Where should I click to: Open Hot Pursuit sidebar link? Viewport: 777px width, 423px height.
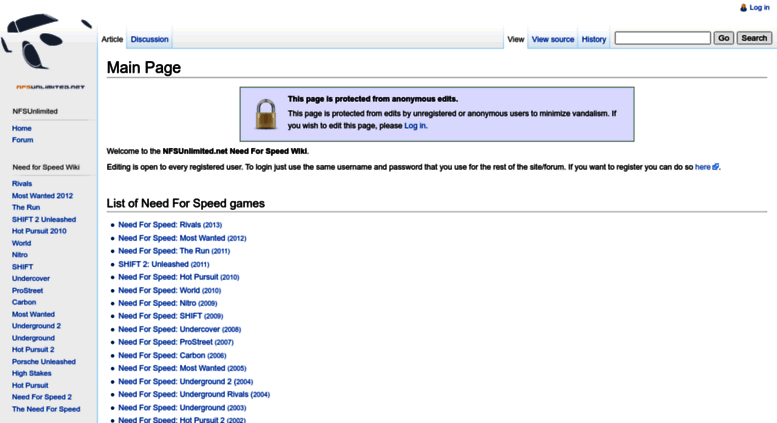[30, 385]
